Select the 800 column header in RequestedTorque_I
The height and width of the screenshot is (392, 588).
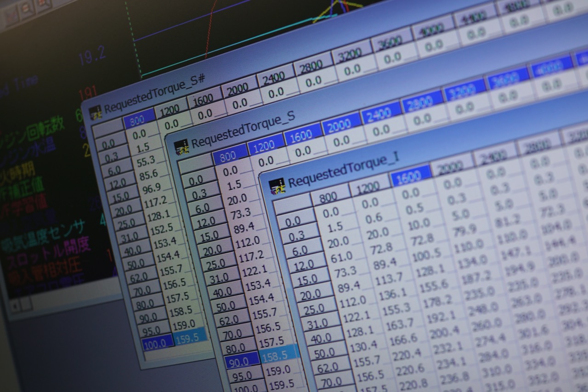329,197
